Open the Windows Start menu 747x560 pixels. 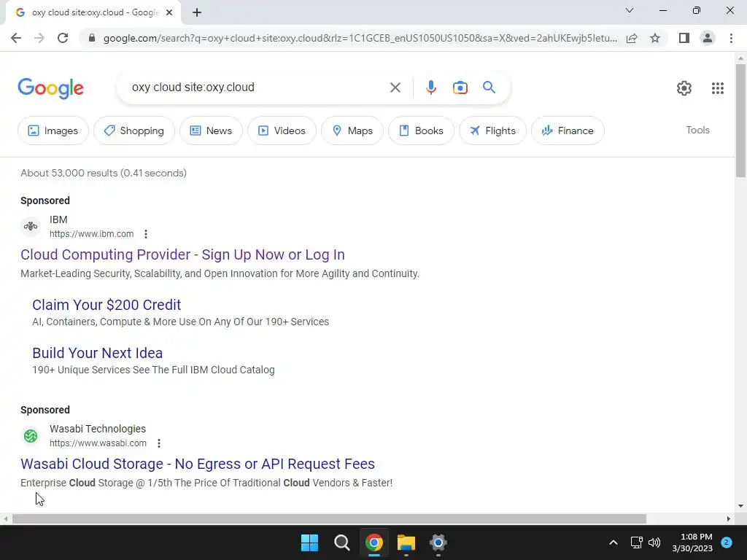pyautogui.click(x=309, y=542)
